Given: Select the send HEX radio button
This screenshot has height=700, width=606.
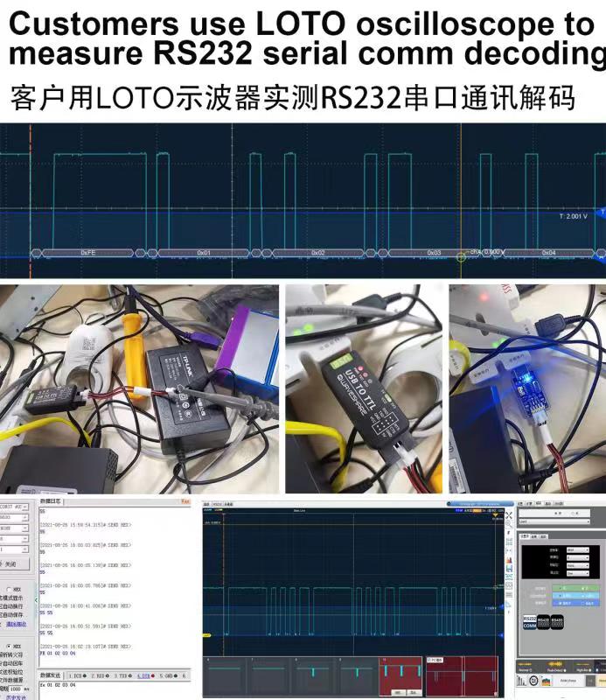Looking at the screenshot, I should (x=9, y=647).
